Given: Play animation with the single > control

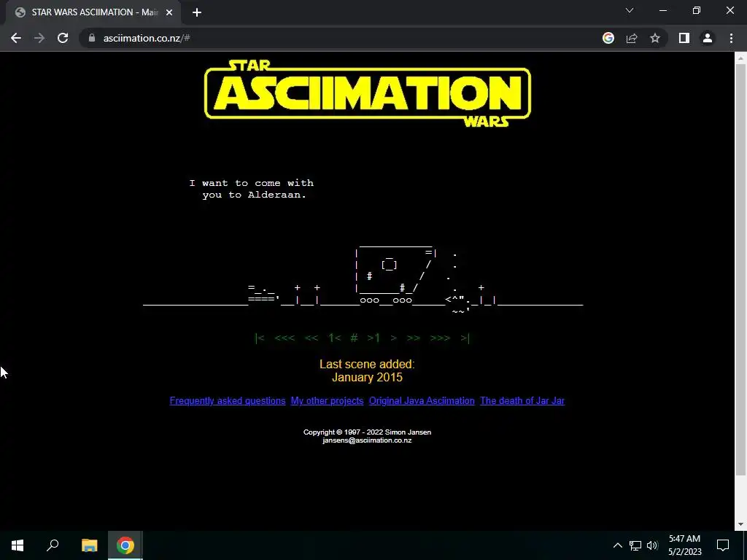Looking at the screenshot, I should pos(393,338).
